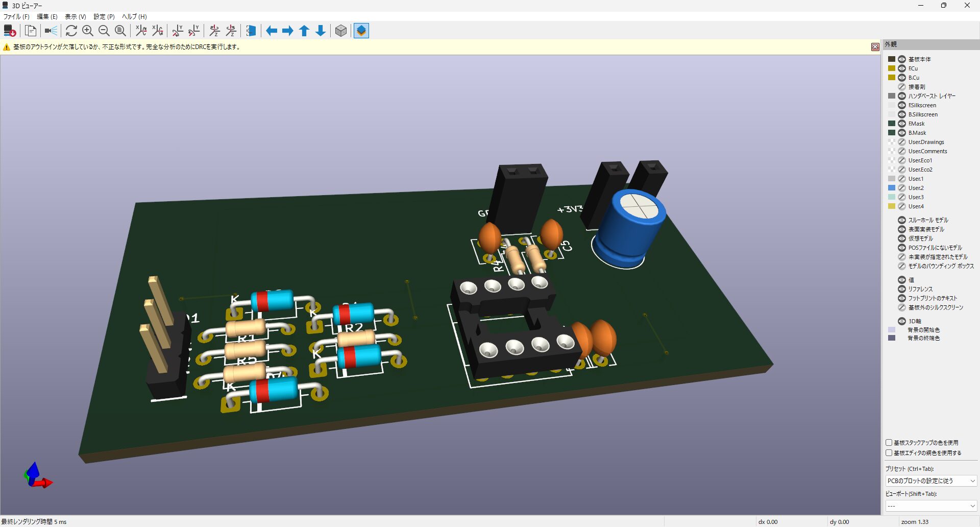Click the zoom to fit icon
980x527 pixels.
click(120, 31)
